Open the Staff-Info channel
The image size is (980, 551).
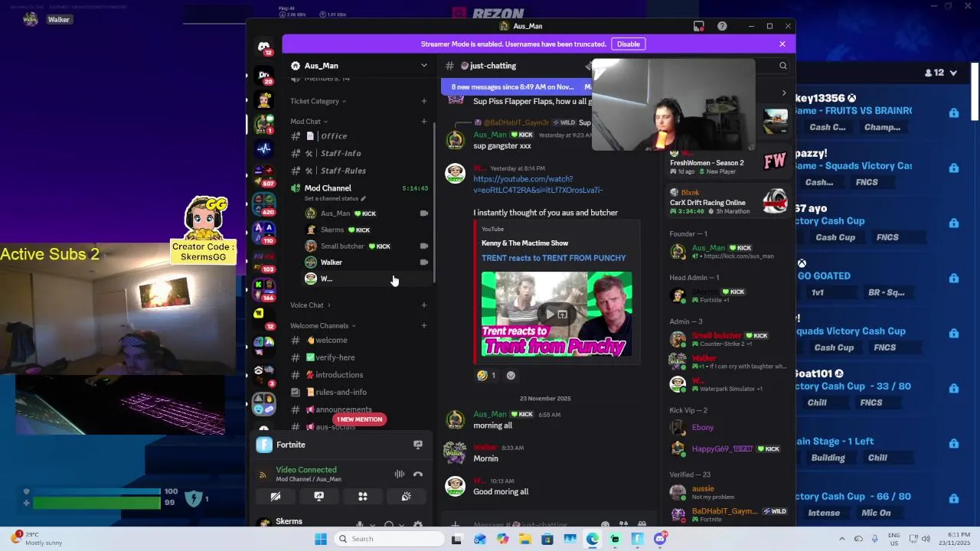click(x=359, y=153)
